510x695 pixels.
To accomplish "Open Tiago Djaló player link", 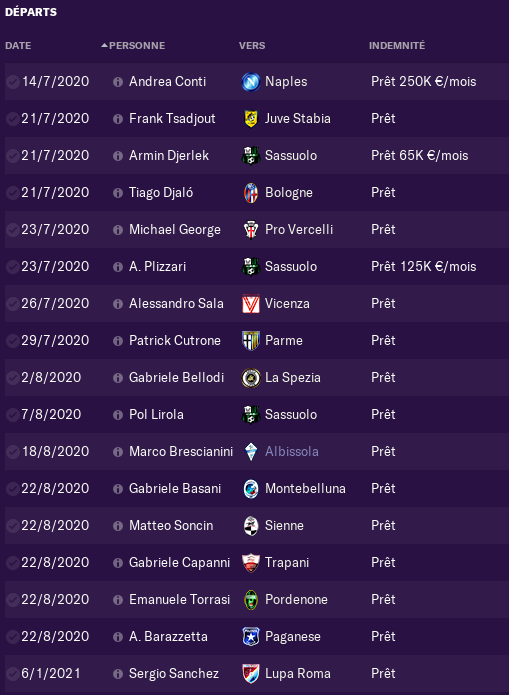I will point(161,193).
